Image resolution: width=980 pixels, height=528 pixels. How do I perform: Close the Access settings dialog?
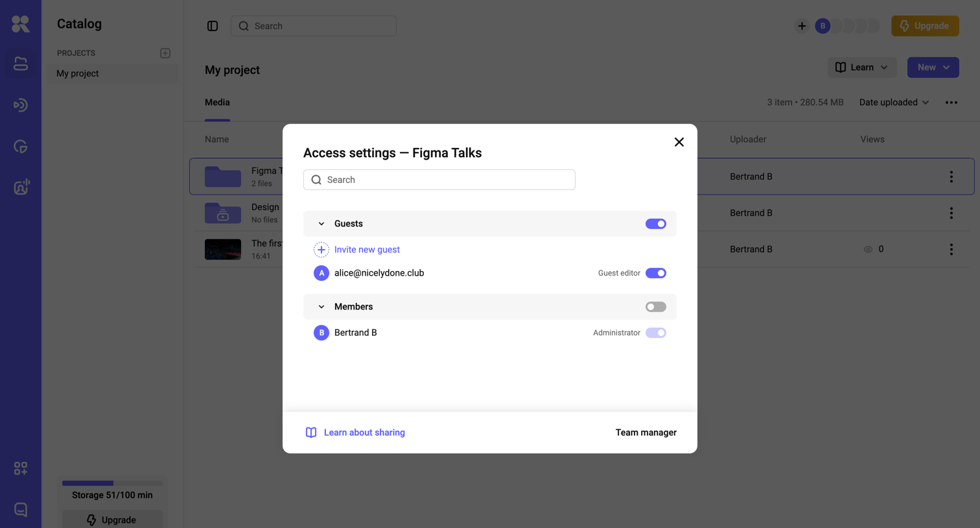679,142
